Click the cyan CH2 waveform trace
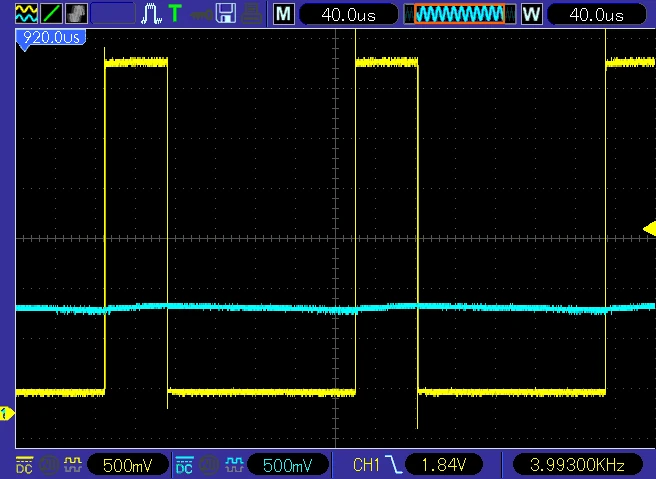Image resolution: width=656 pixels, height=479 pixels. tap(335, 309)
